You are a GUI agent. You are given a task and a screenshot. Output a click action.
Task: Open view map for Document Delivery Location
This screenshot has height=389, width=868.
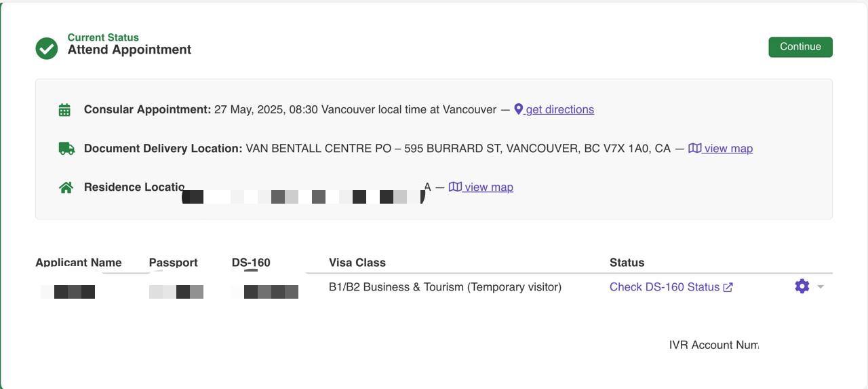tap(720, 148)
